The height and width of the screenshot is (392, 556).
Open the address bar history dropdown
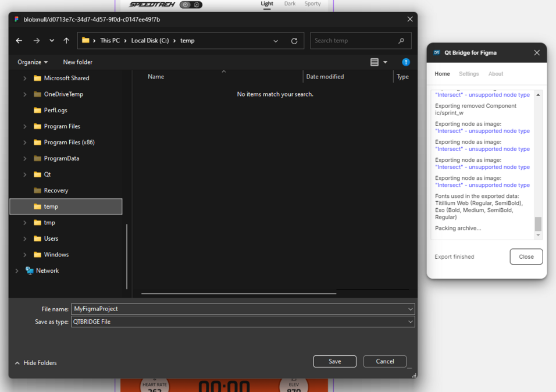click(276, 41)
